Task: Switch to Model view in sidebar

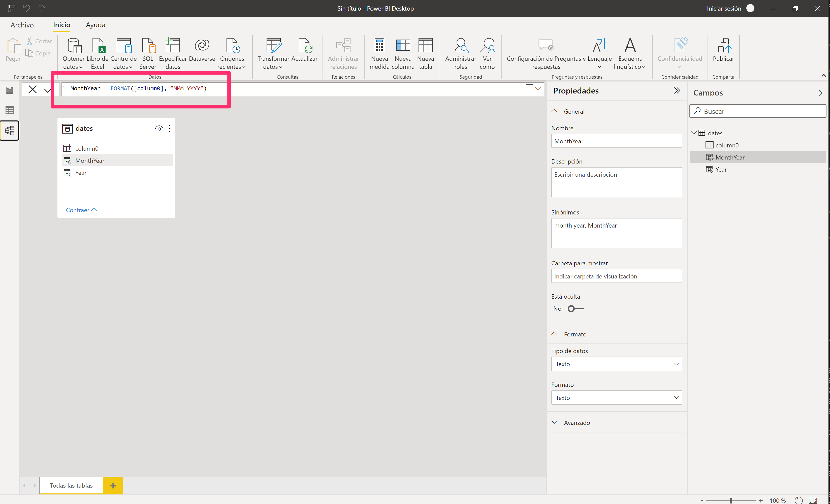Action: pyautogui.click(x=9, y=130)
